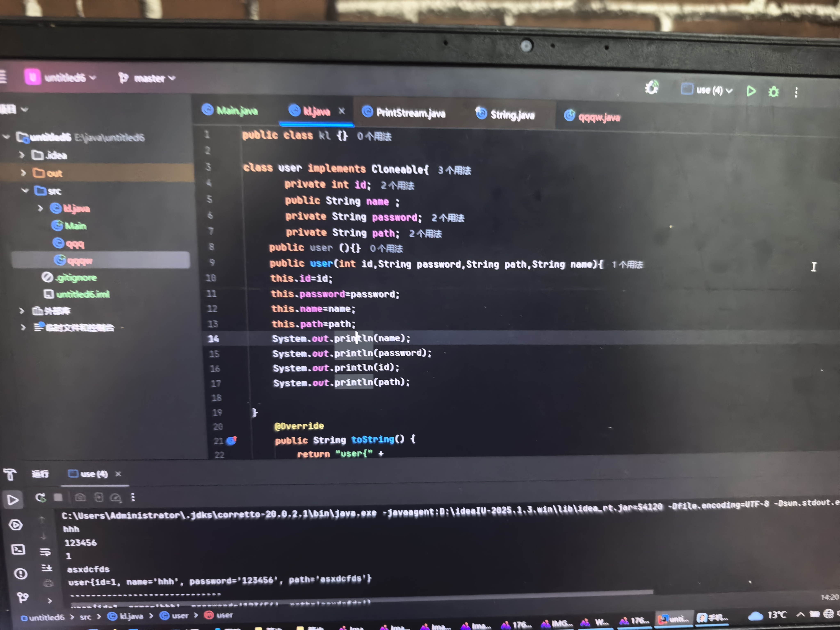Image resolution: width=840 pixels, height=630 pixels.
Task: Expand the out folder
Action: 24,173
